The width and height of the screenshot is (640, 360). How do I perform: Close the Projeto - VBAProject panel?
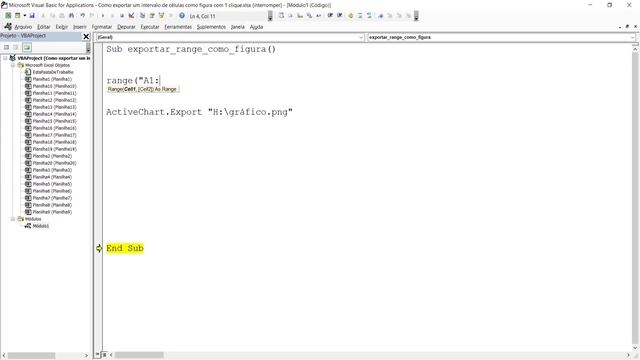tap(86, 36)
